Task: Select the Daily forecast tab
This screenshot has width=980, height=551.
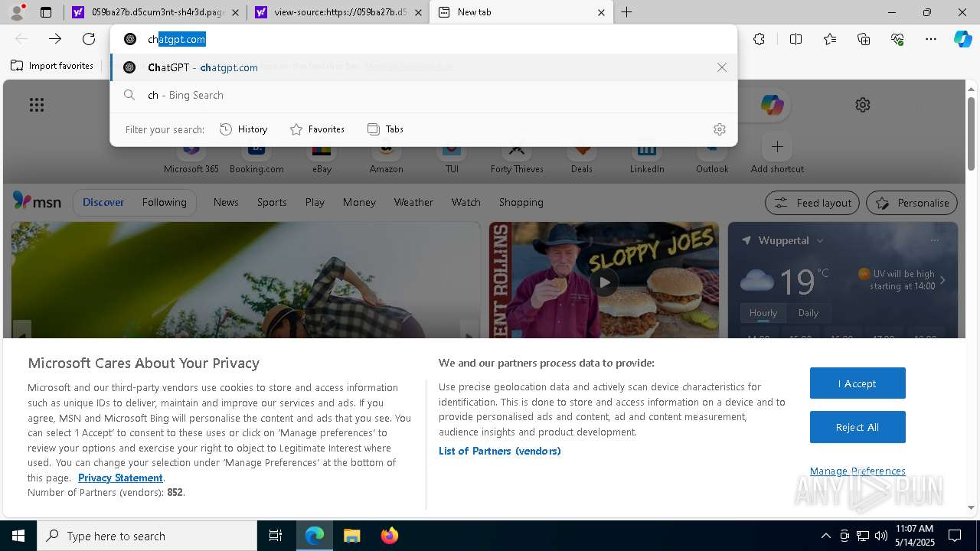Action: pyautogui.click(x=808, y=313)
